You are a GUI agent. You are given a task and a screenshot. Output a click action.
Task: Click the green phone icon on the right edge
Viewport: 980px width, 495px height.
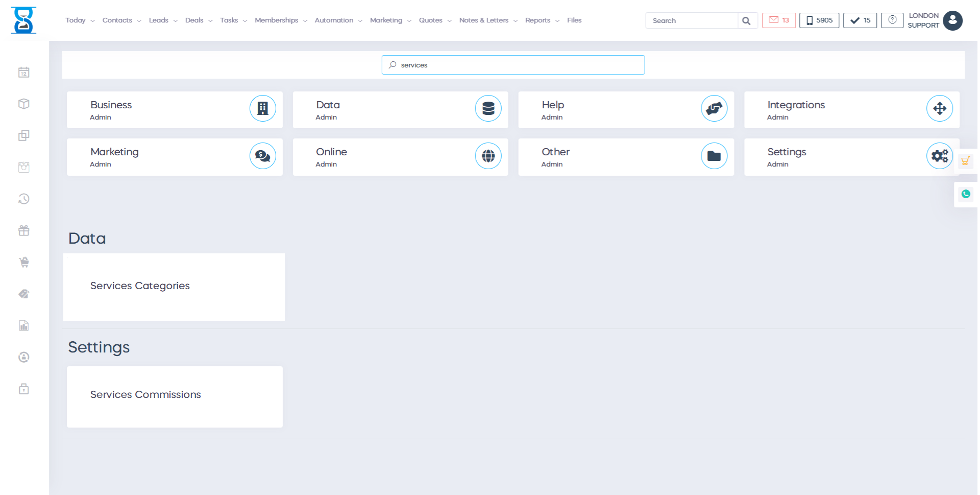coord(966,194)
